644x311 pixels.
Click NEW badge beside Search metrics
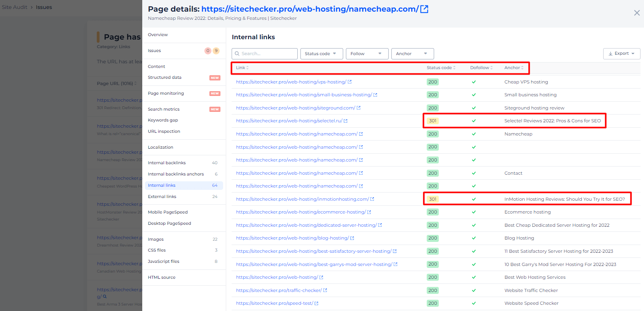[x=215, y=109]
